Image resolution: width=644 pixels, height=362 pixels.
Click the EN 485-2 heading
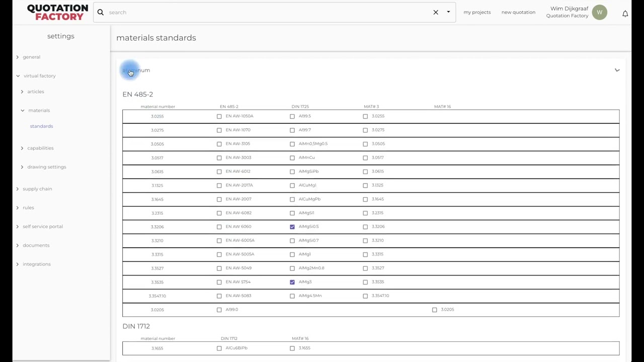[x=137, y=95]
